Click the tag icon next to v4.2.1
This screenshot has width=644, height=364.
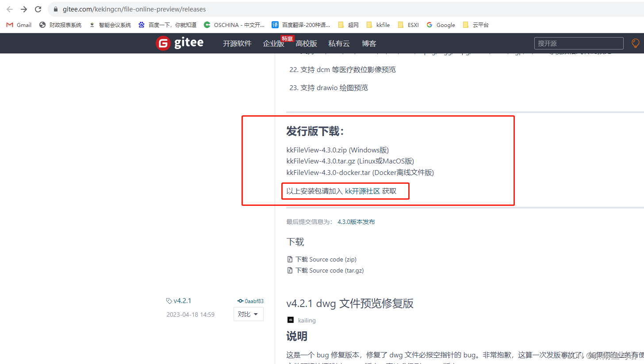coord(169,301)
